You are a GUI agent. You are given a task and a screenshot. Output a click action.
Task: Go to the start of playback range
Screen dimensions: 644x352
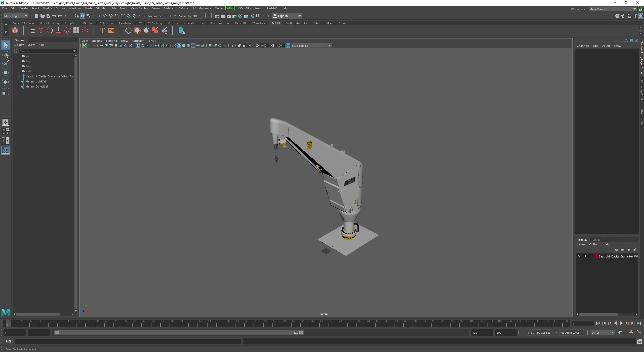[x=598, y=323]
